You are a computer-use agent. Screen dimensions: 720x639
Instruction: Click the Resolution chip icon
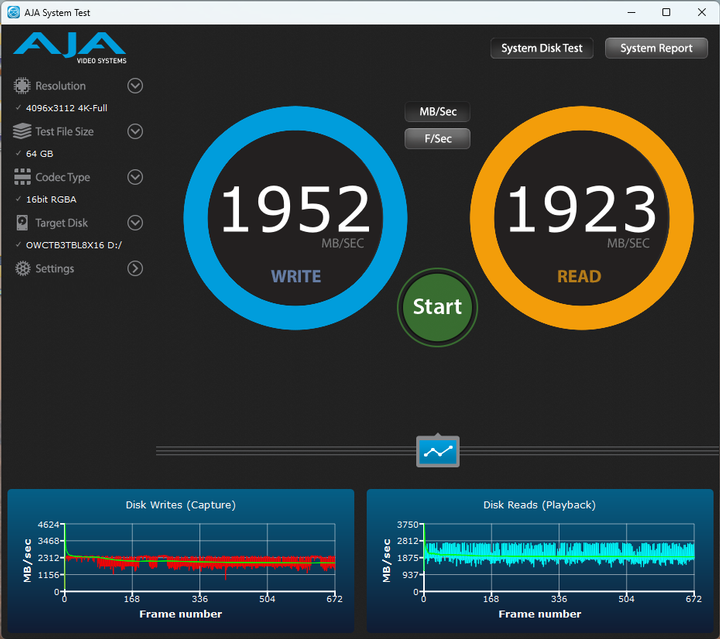coord(22,86)
